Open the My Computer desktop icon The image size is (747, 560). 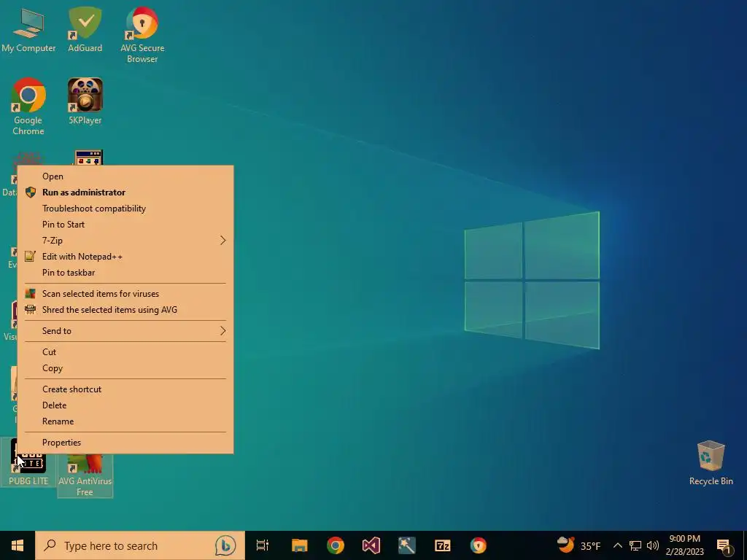28,29
